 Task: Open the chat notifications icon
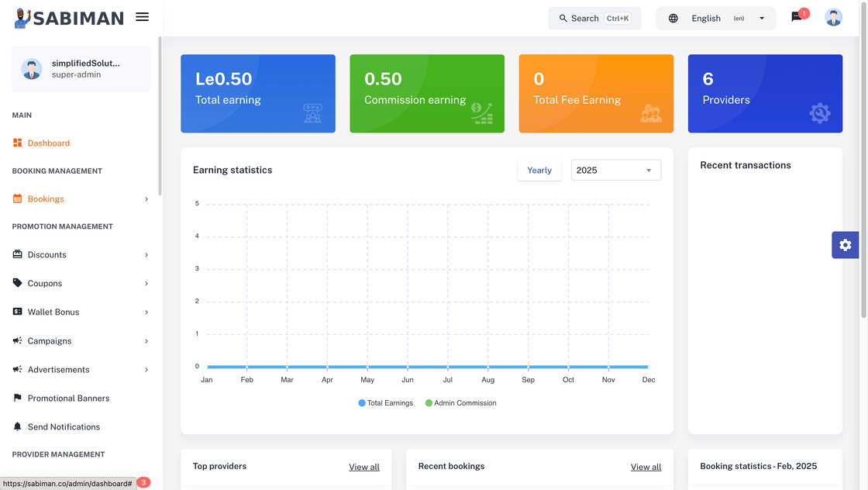tap(797, 17)
